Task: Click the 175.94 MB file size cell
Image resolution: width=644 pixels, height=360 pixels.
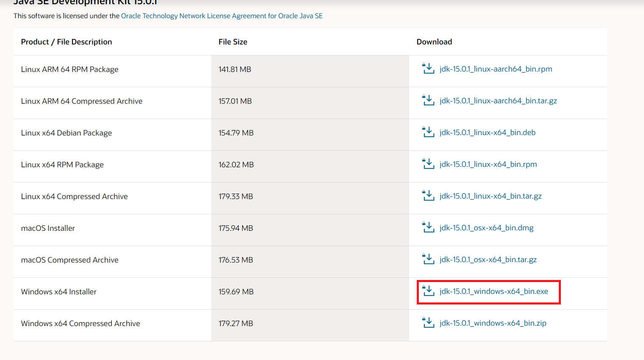Action: (310, 230)
